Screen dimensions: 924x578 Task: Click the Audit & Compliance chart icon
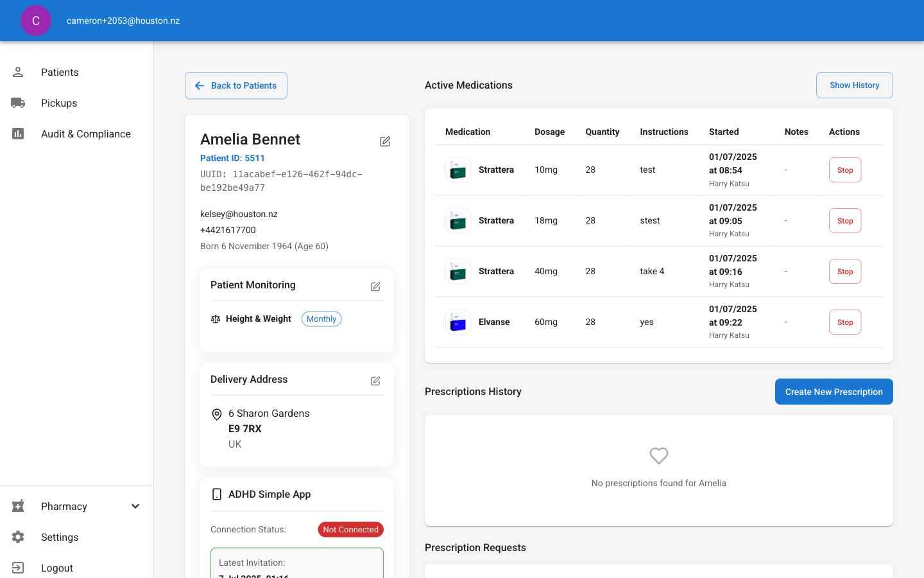tap(18, 134)
